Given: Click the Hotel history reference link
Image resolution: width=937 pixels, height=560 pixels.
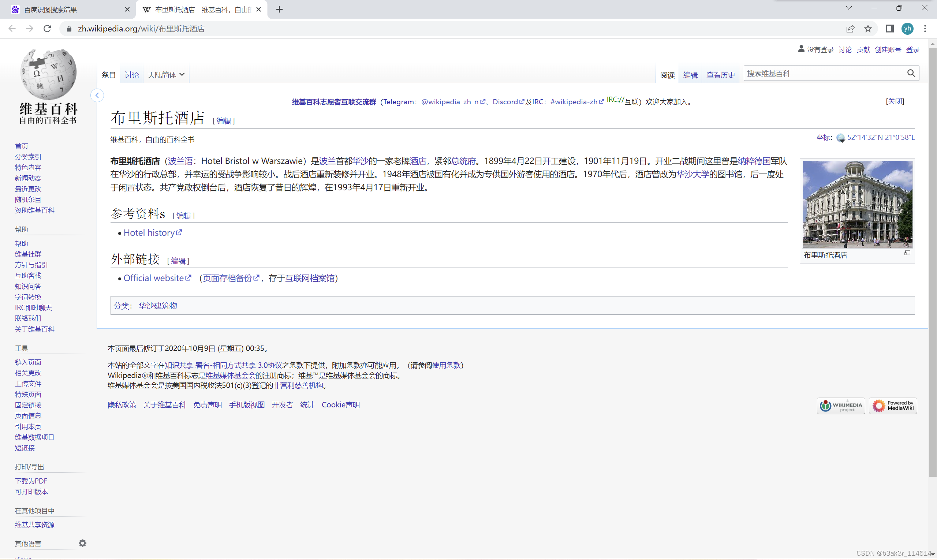Looking at the screenshot, I should point(149,232).
